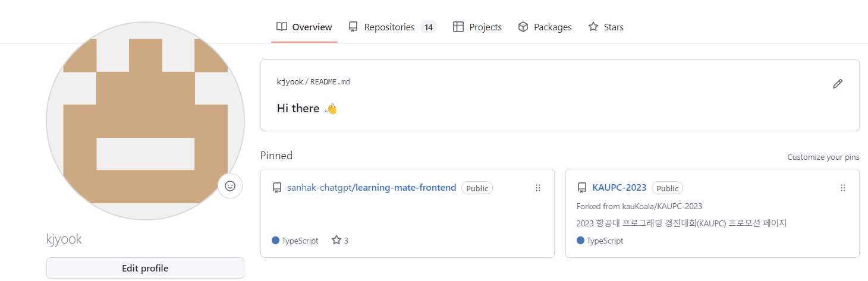
Task: Go to the Packages tab
Action: 545,27
